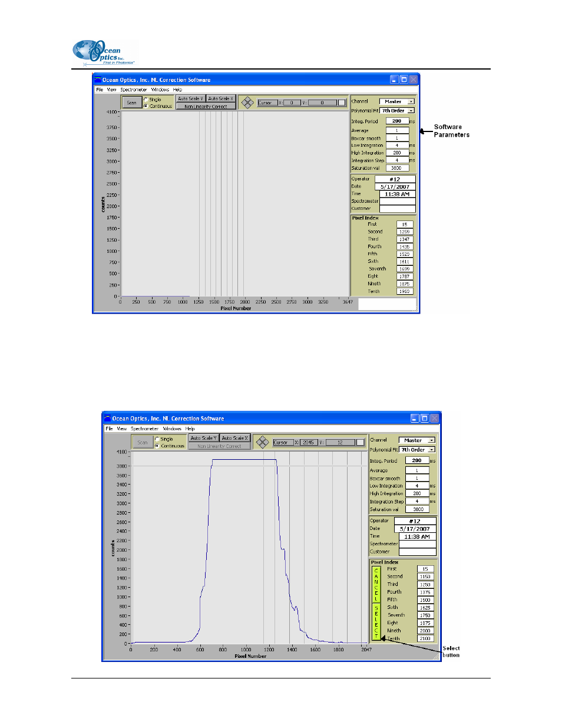Screen dimensions: 562x728
Task: Open the Help menu in lower window
Action: pos(190,429)
